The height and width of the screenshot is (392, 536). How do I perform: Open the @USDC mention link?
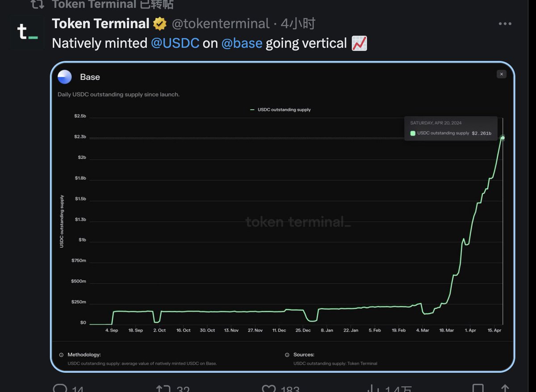pos(175,43)
